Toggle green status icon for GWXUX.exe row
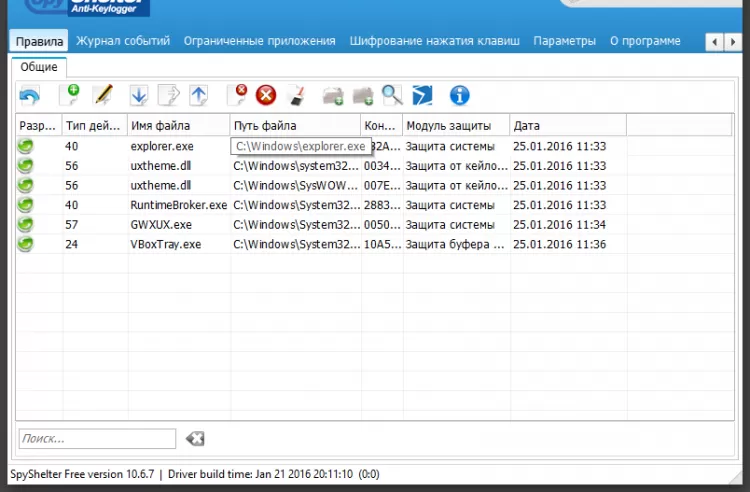Viewport: 750px width, 492px height. tap(26, 224)
